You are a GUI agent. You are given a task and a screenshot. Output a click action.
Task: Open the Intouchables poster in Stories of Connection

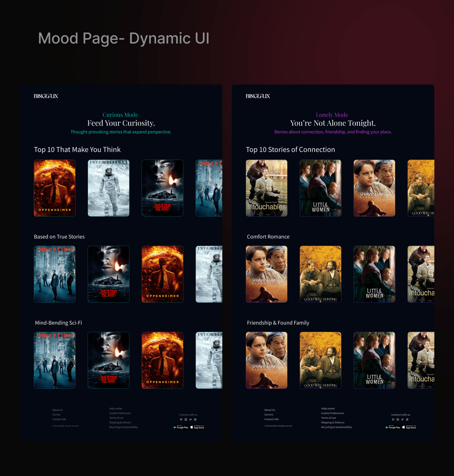pyautogui.click(x=266, y=188)
